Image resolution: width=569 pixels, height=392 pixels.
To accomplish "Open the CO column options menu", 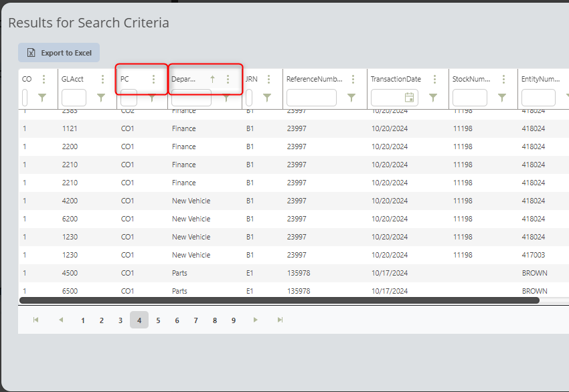I will [x=44, y=79].
